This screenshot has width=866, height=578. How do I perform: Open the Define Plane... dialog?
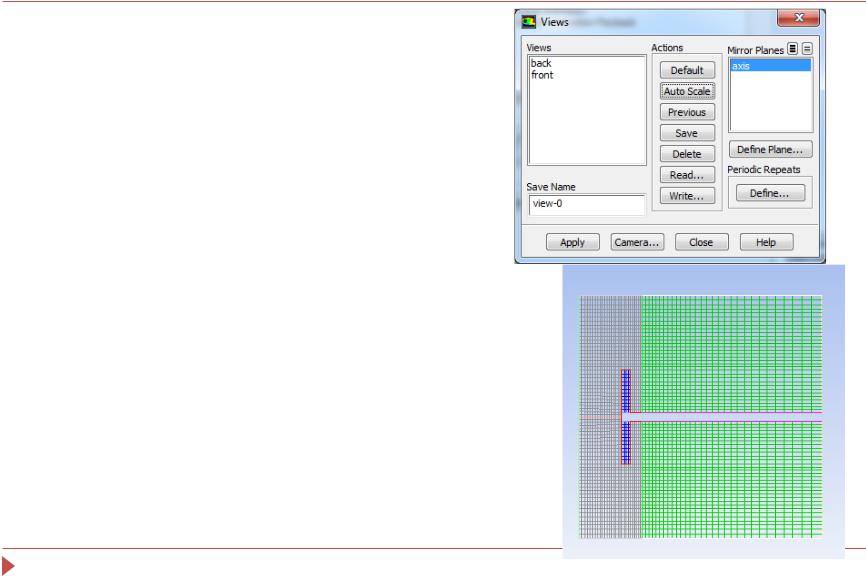click(770, 150)
